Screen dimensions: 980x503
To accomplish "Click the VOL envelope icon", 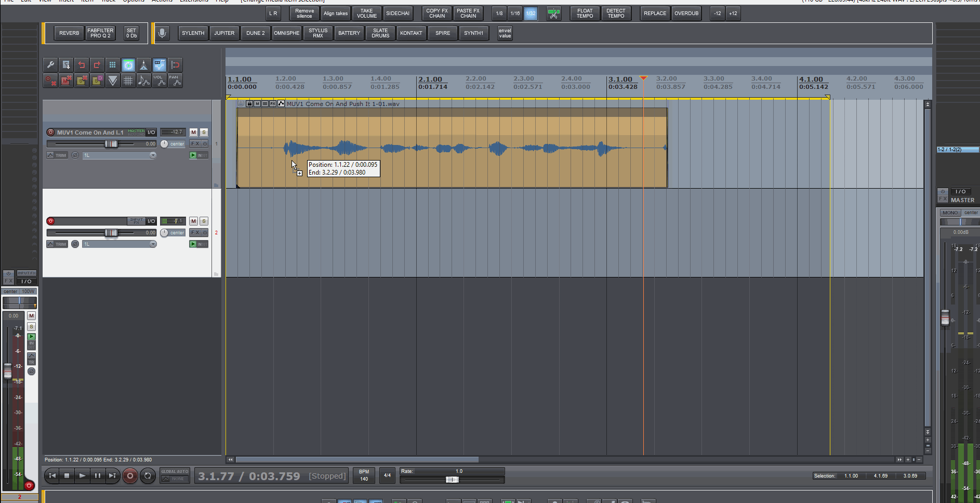I will (160, 81).
